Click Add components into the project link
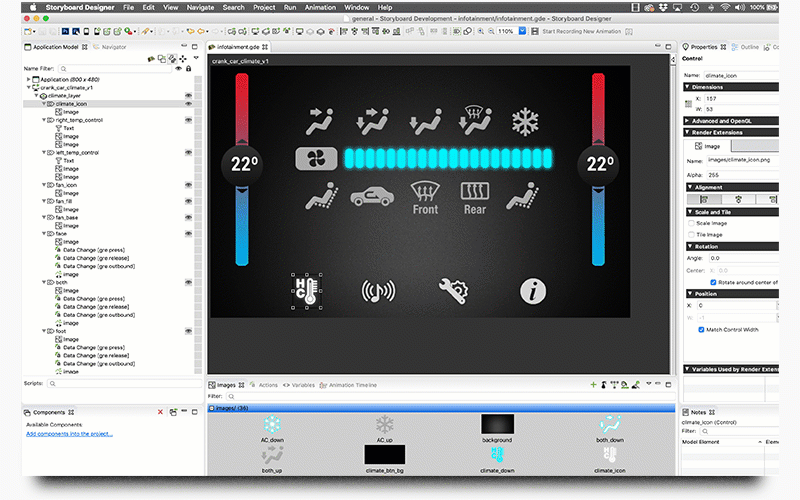Viewport: 800px width, 500px height. tap(69, 434)
